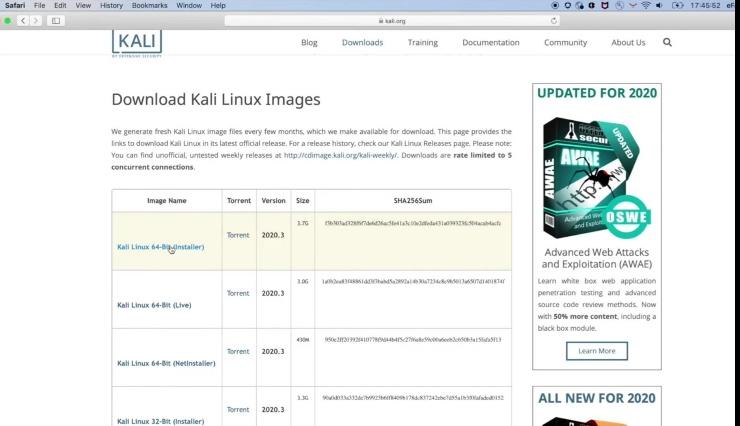Viewport: 740px width, 426px height.
Task: Open the Safari app menu
Action: click(15, 6)
